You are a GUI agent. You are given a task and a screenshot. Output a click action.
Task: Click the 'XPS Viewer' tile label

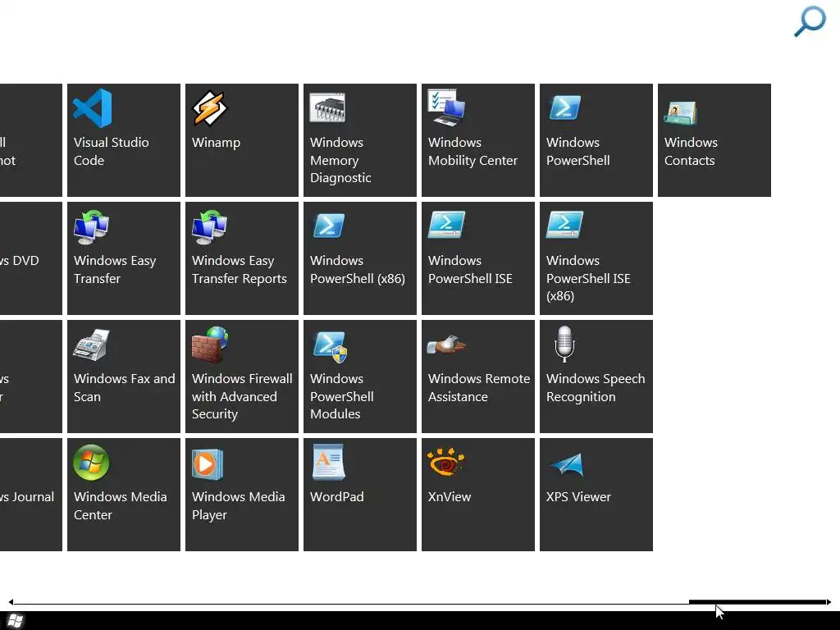578,496
